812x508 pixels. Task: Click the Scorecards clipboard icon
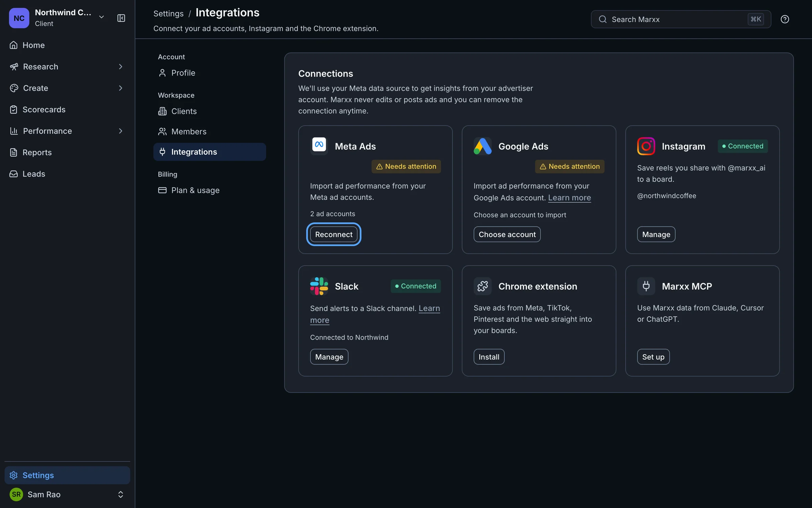tap(14, 109)
